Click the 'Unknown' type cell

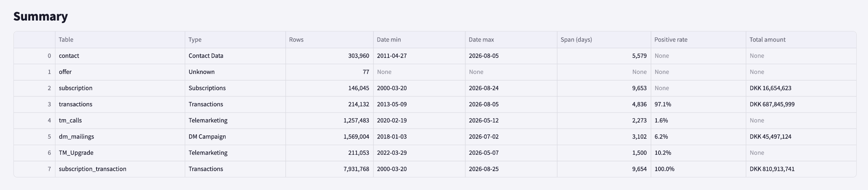click(x=235, y=72)
